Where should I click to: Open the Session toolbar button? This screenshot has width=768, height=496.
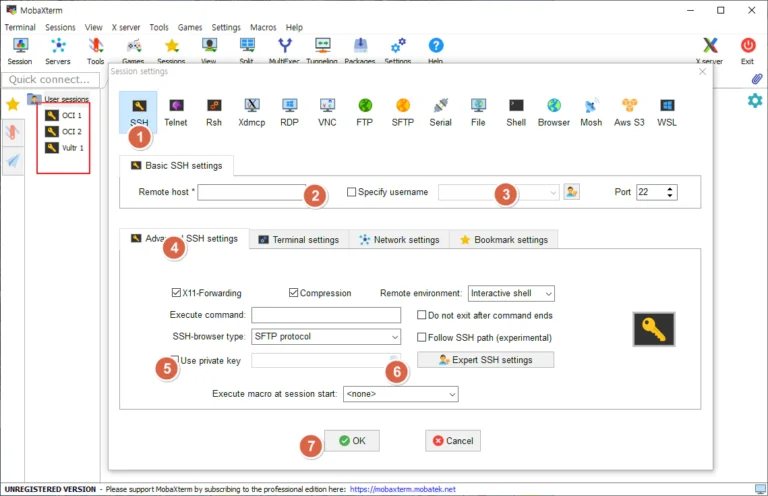20,51
